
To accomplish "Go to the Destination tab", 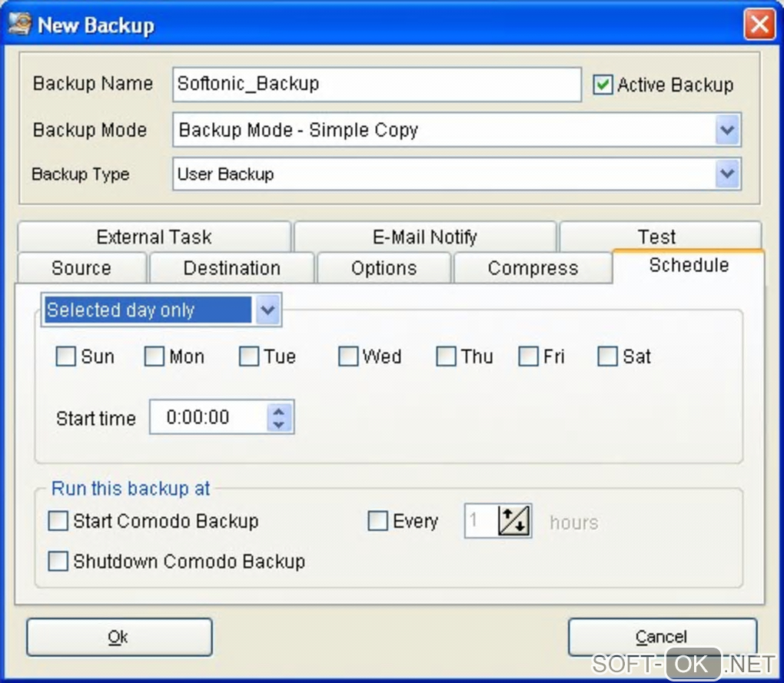I will [232, 268].
